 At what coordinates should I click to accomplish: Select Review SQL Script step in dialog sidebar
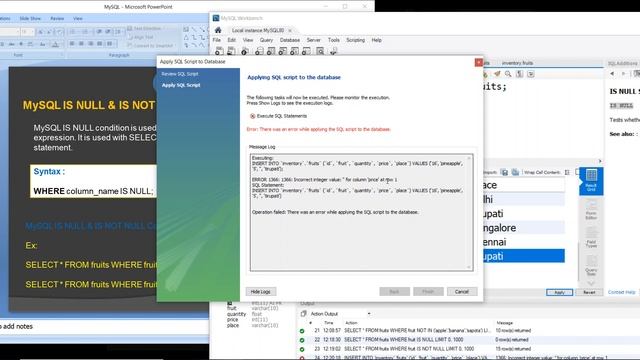click(180, 74)
